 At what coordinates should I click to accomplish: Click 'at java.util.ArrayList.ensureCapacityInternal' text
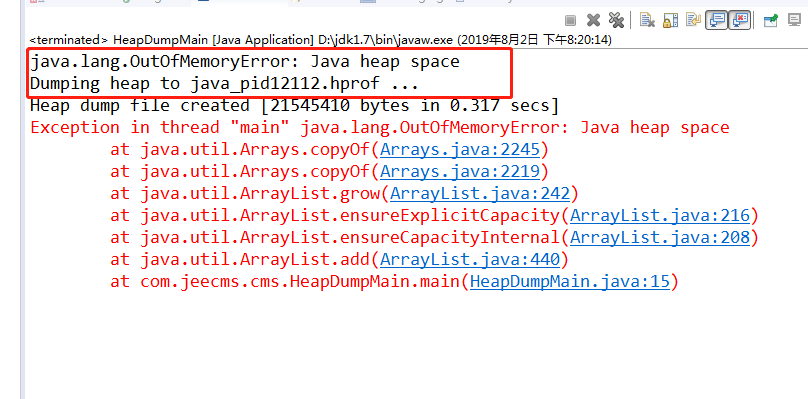(335, 238)
